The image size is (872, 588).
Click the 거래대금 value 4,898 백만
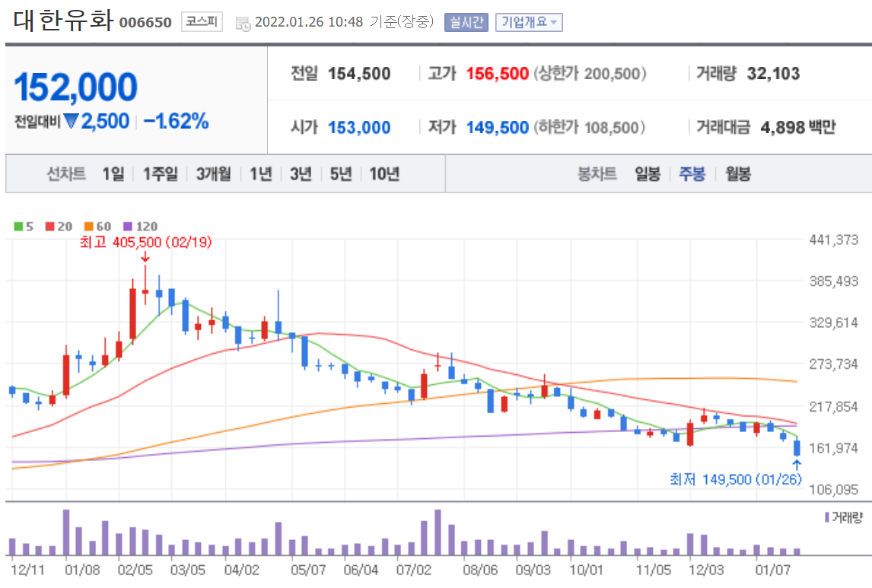[798, 127]
